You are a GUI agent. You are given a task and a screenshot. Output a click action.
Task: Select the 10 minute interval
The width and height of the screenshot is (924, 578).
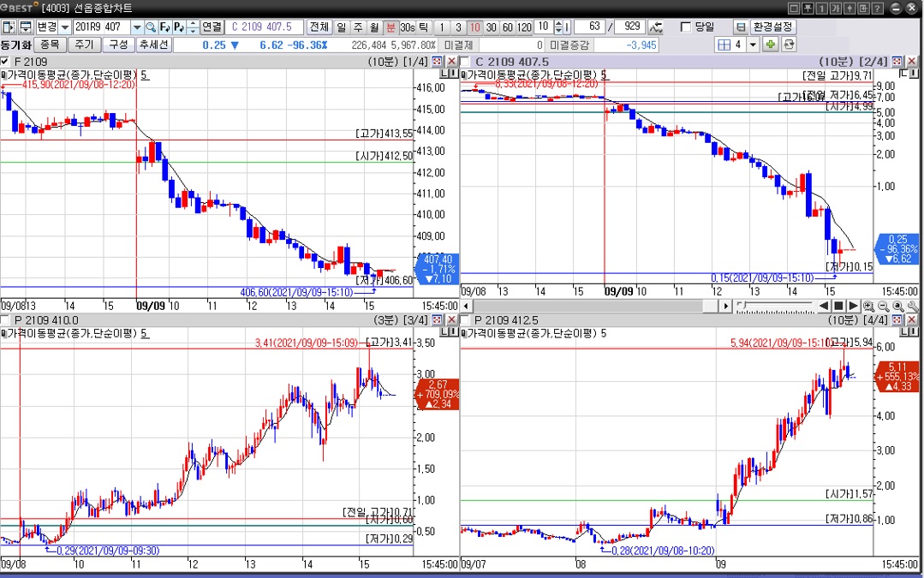coord(474,27)
